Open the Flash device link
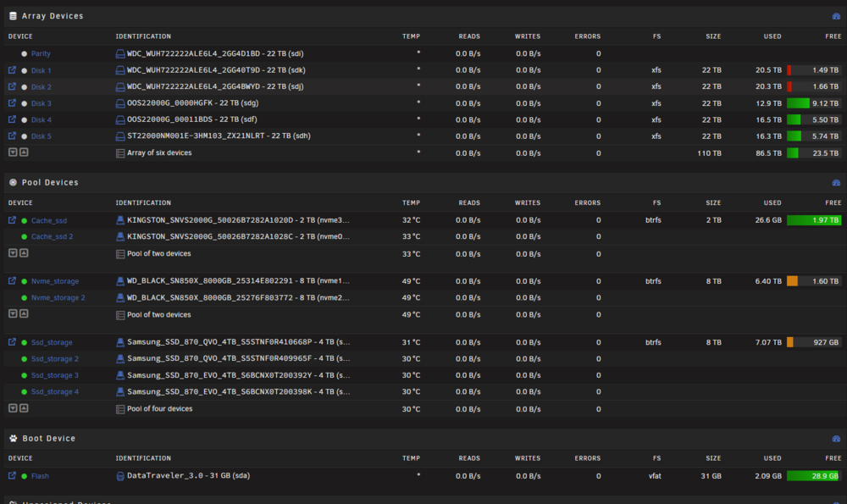 (x=40, y=476)
